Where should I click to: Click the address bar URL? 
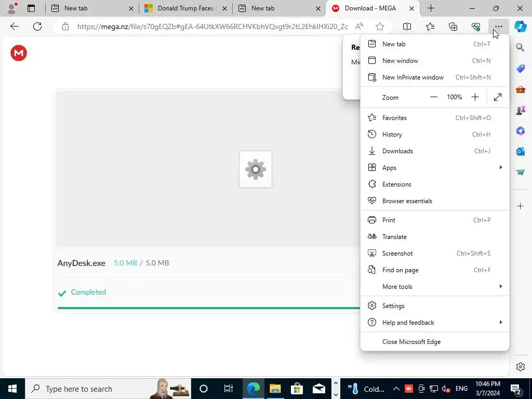pyautogui.click(x=212, y=26)
